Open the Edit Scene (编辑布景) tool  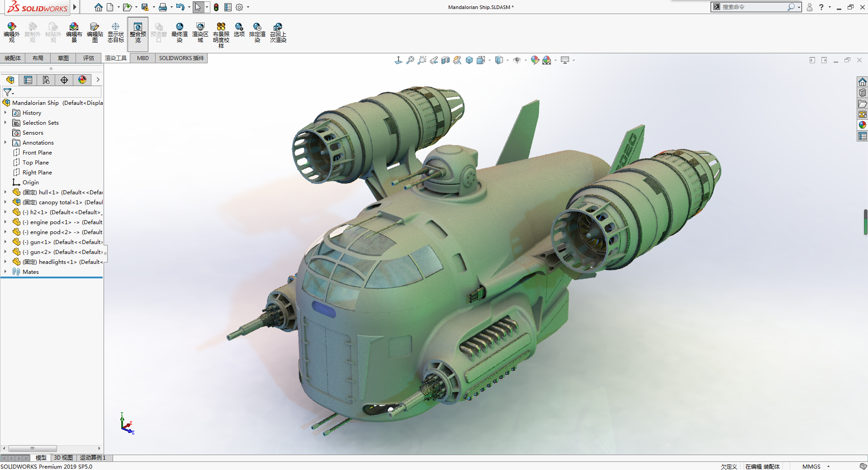point(74,33)
